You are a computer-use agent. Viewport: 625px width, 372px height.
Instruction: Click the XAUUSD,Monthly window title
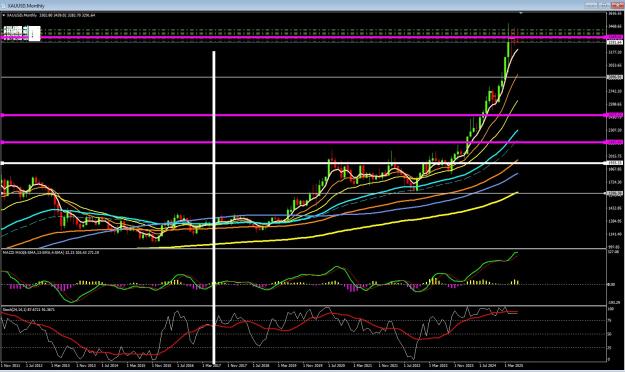click(x=26, y=6)
